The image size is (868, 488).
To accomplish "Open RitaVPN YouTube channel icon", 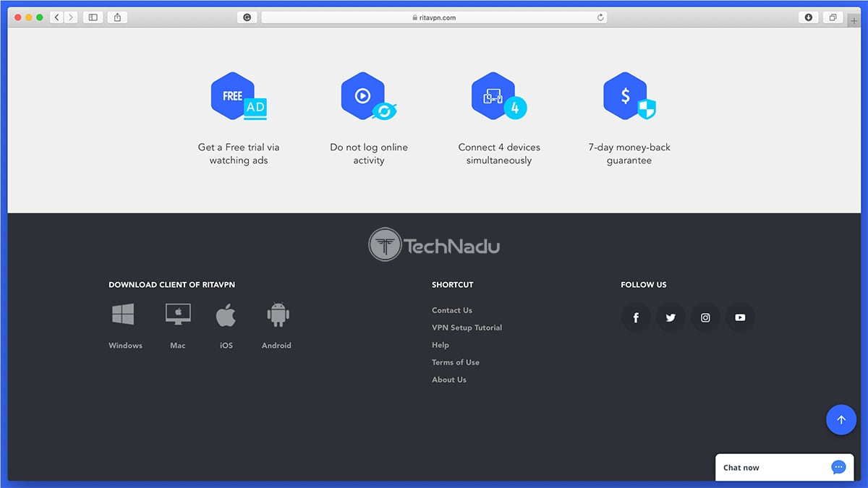I will coord(740,317).
